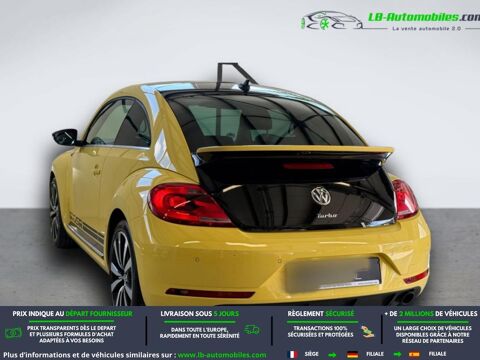Click the French flag icon
Image resolution: width=480 pixels, height=360 pixels.
293,354
